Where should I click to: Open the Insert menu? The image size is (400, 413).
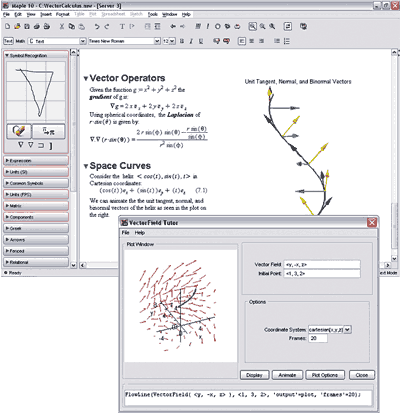[46, 14]
